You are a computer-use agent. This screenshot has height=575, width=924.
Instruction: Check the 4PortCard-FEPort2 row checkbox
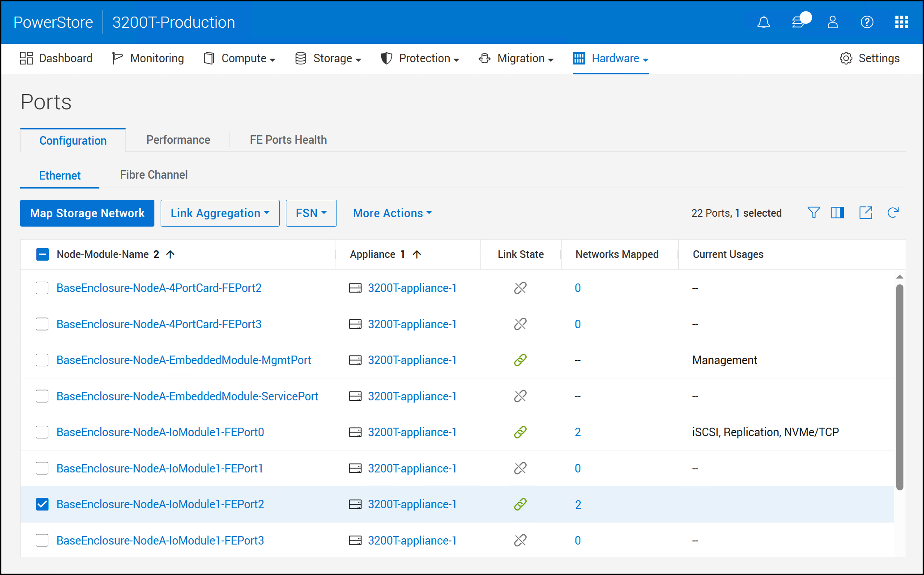tap(42, 288)
